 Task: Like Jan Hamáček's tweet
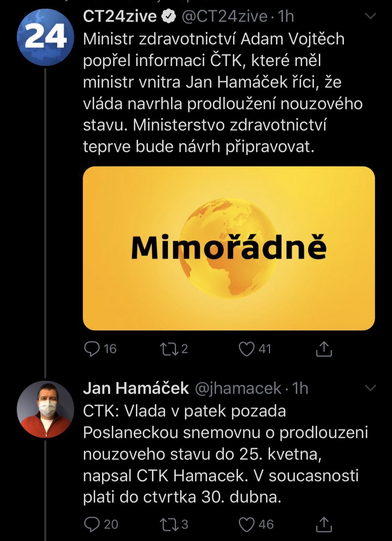pos(246,524)
